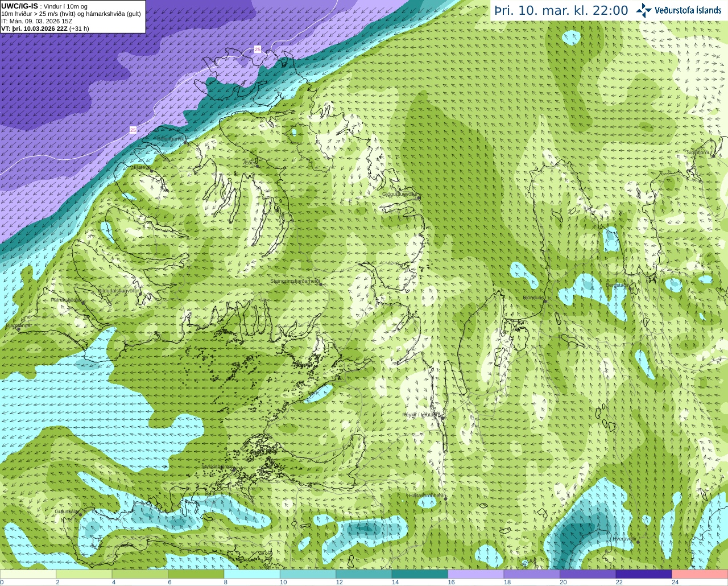Click the 12–14 m/s teal scale swatch
Screen dimensions: 728x586
point(364,574)
